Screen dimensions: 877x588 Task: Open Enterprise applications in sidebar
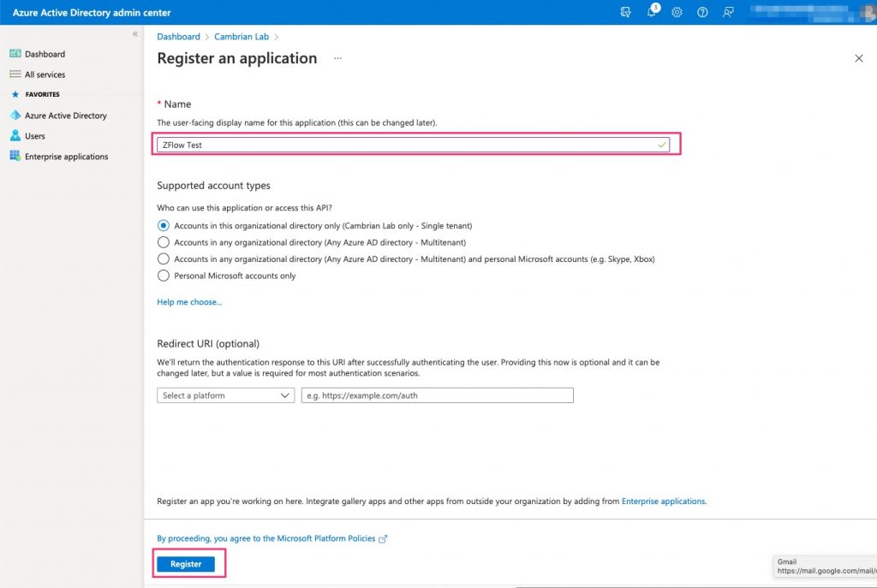tap(67, 157)
